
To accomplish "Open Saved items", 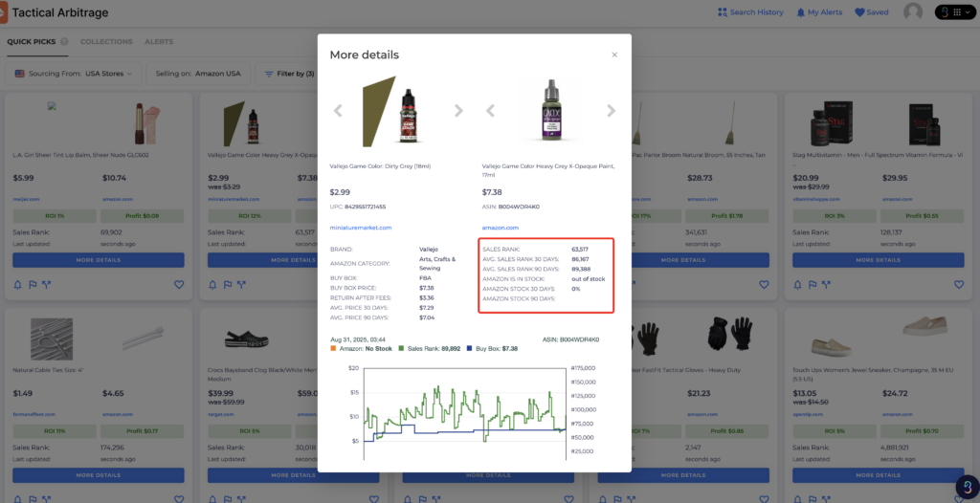I will [871, 11].
